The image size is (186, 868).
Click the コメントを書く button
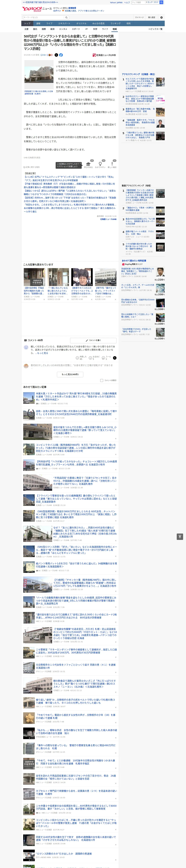93,340
